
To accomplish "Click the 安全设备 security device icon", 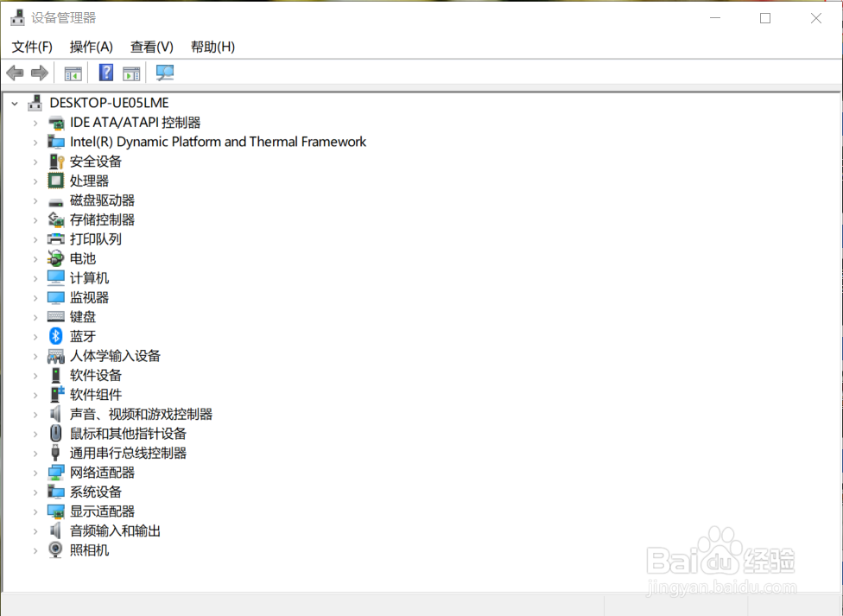I will 56,162.
